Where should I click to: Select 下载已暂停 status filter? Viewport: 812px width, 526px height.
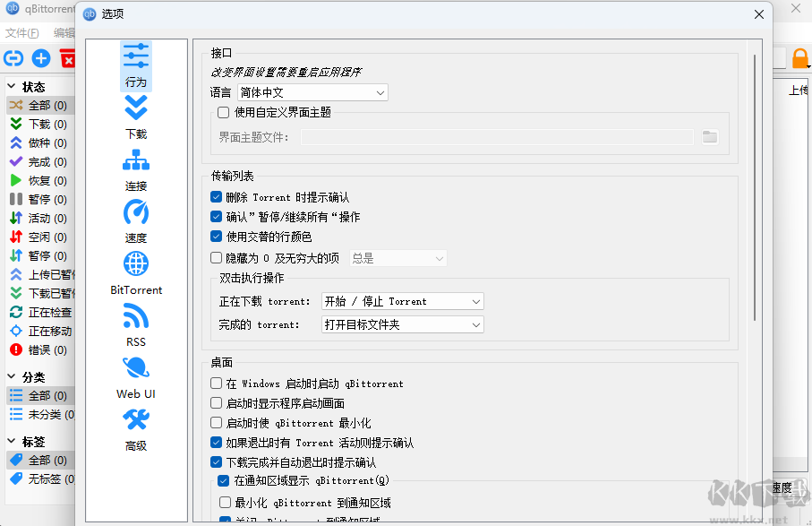click(40, 293)
